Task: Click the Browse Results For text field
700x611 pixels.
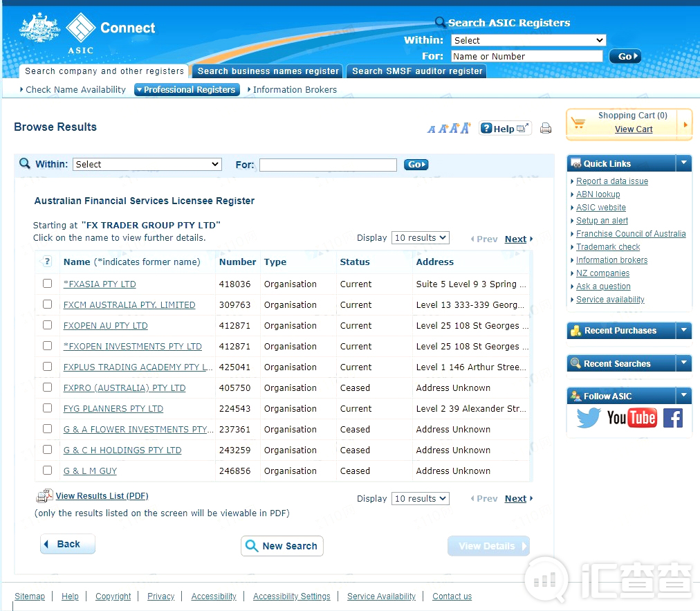Action: click(328, 165)
